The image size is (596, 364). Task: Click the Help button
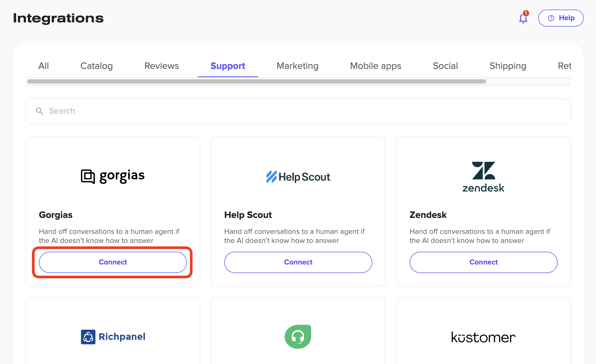561,18
